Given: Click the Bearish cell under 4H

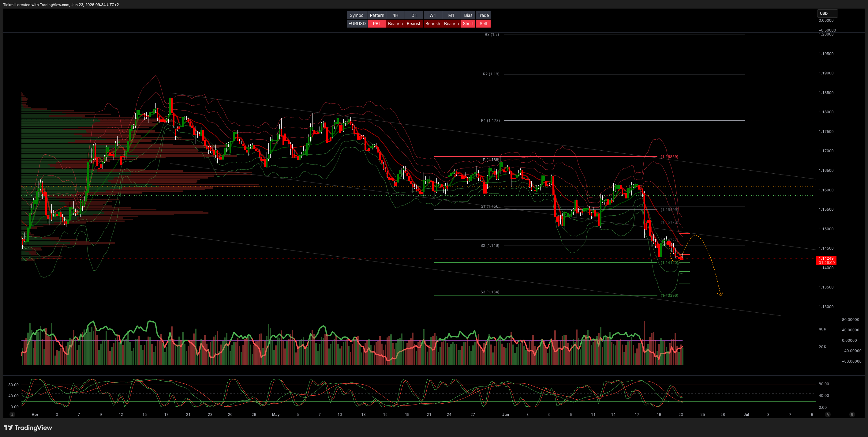Looking at the screenshot, I should pyautogui.click(x=395, y=24).
